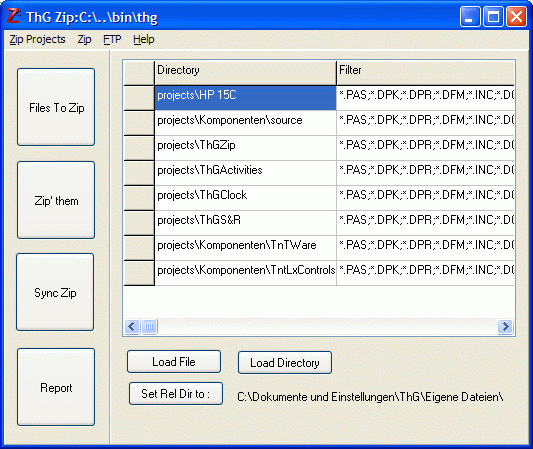Open the FTP menu
This screenshot has height=449, width=533.
[x=112, y=39]
